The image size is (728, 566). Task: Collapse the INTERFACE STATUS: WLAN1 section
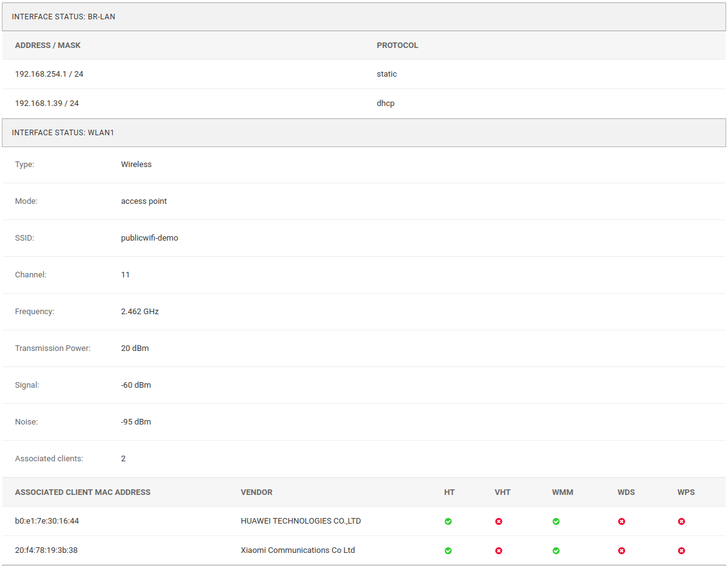point(62,132)
